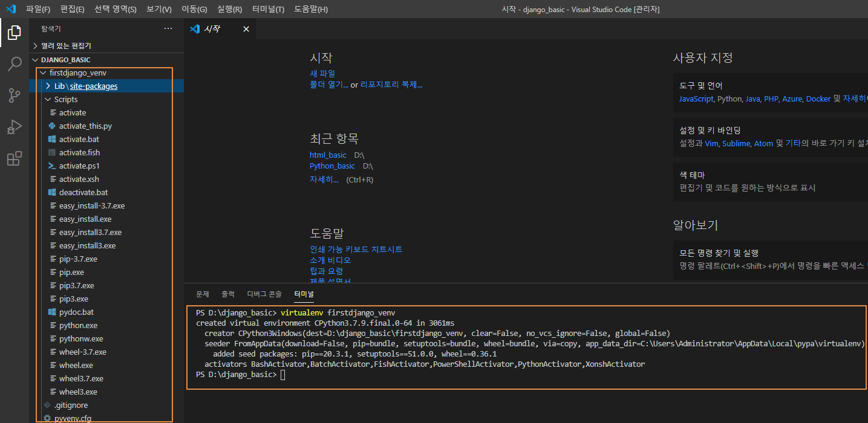Open the 파일(F) menu
The image size is (868, 423).
(38, 9)
